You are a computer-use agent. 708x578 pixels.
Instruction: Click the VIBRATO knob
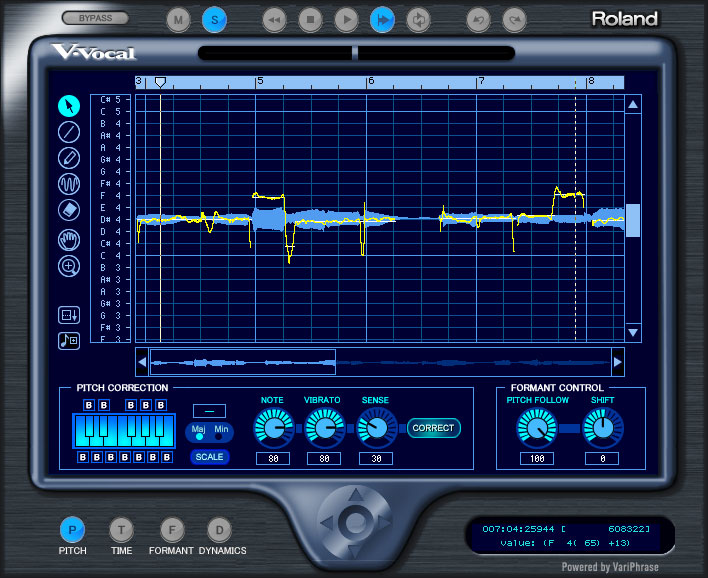tap(325, 427)
